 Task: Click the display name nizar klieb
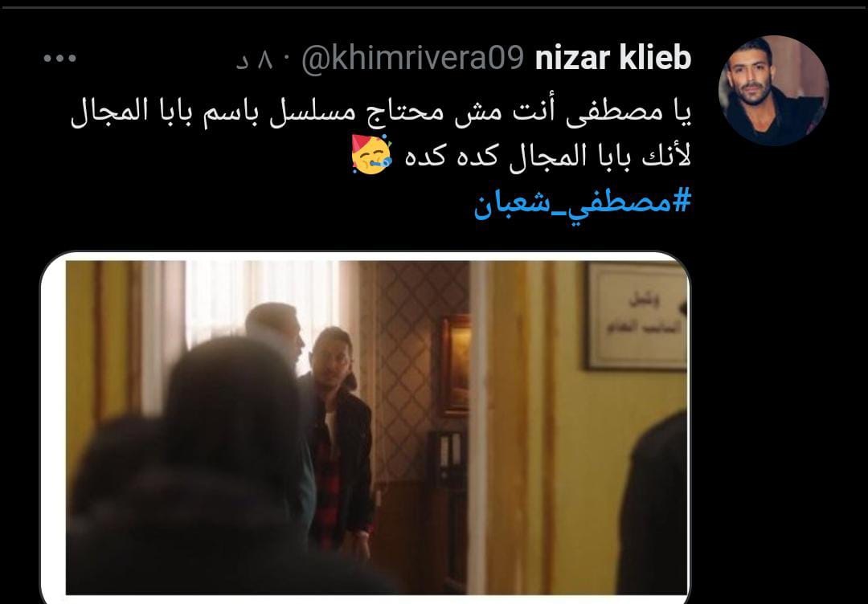[613, 58]
